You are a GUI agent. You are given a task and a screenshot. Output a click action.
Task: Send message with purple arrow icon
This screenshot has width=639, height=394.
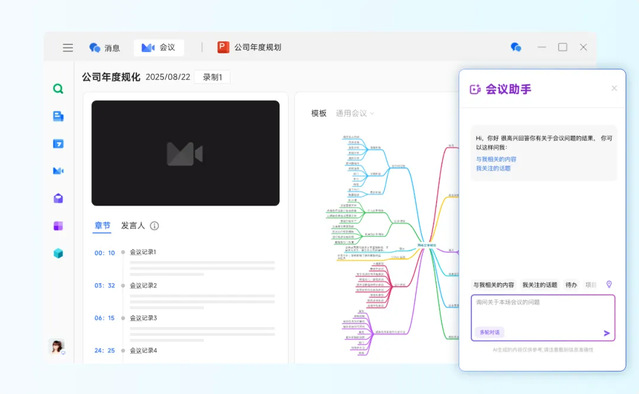[606, 333]
